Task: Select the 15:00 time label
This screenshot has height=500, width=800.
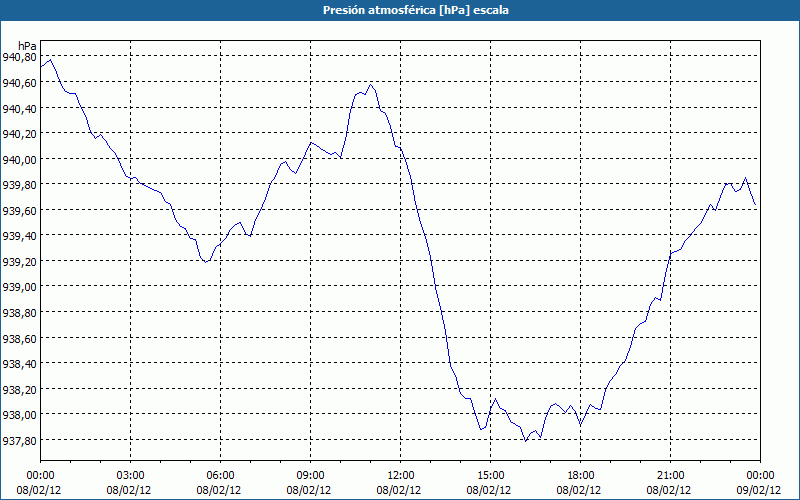Action: click(x=491, y=476)
